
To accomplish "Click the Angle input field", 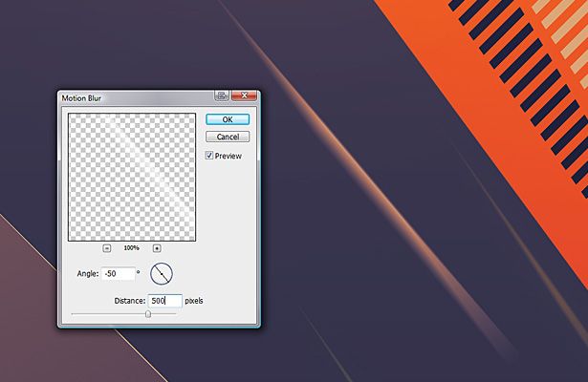I will (119, 274).
